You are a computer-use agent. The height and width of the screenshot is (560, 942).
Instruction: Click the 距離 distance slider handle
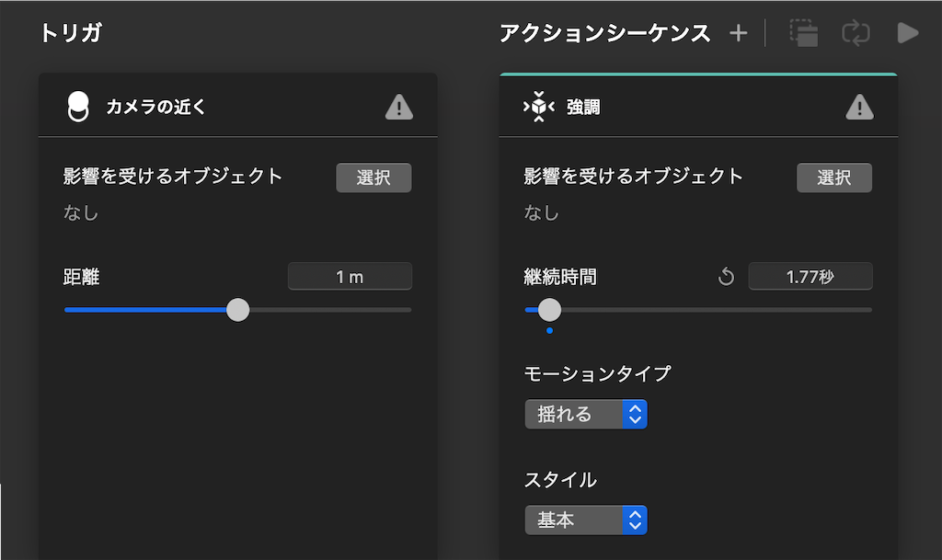pos(237,310)
